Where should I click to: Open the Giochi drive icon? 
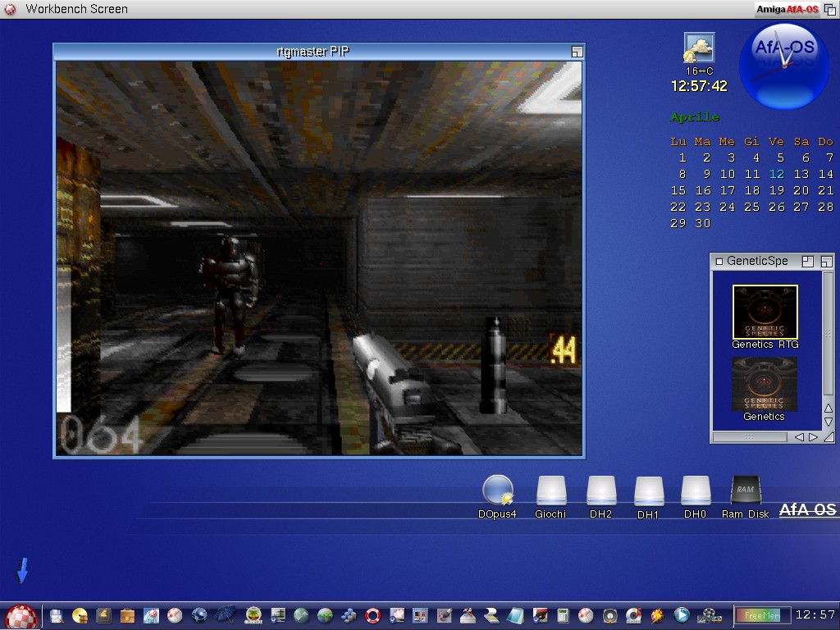click(550, 491)
